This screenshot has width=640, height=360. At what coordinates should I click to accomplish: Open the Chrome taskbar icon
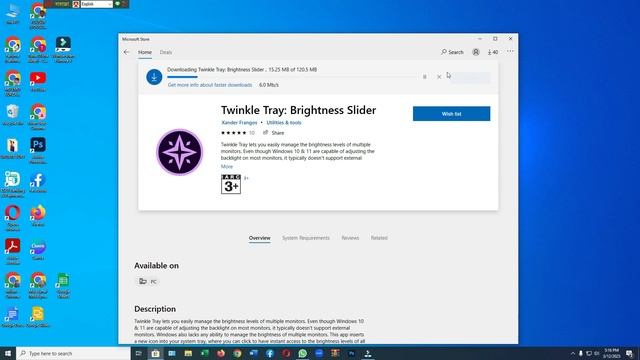237,353
